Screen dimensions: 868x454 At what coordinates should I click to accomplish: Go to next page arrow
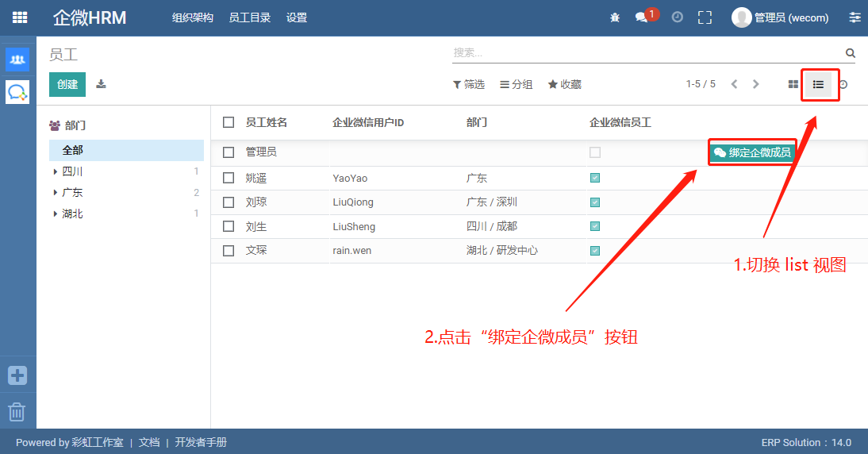pos(755,84)
